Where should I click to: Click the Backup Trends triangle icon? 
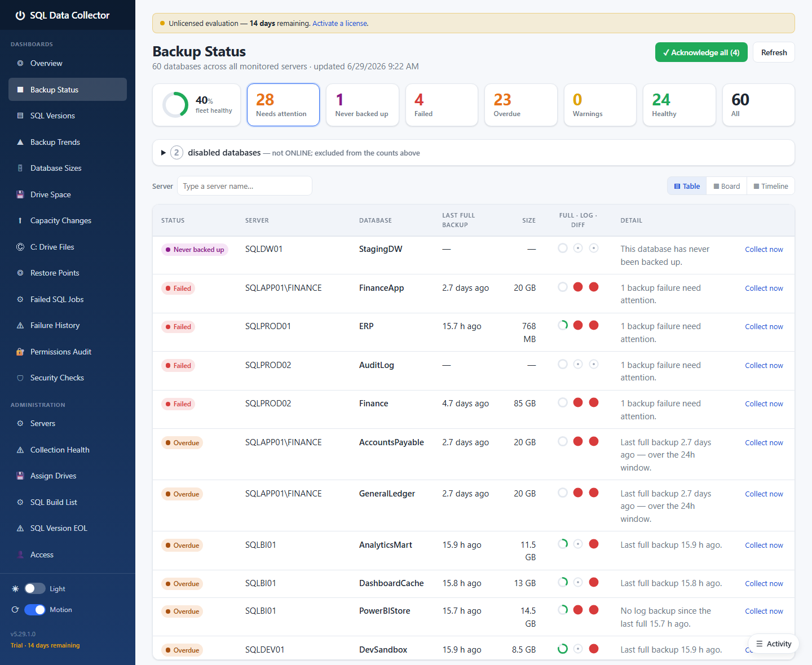point(20,142)
